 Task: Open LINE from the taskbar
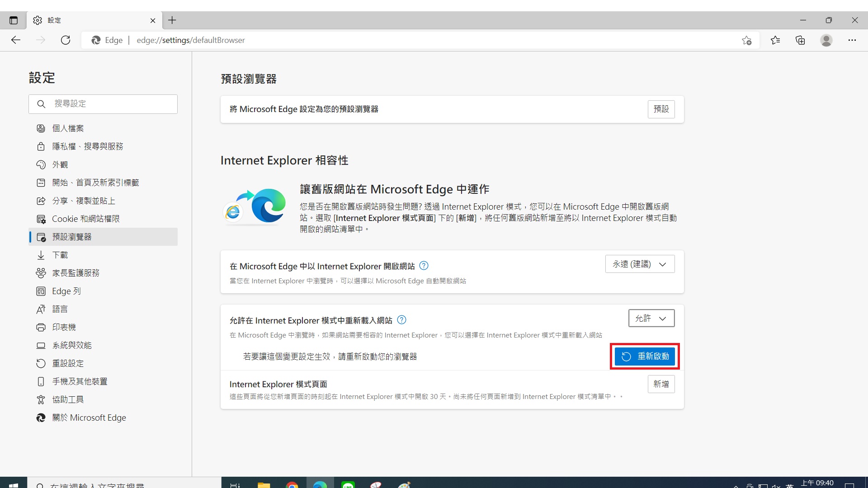348,485
